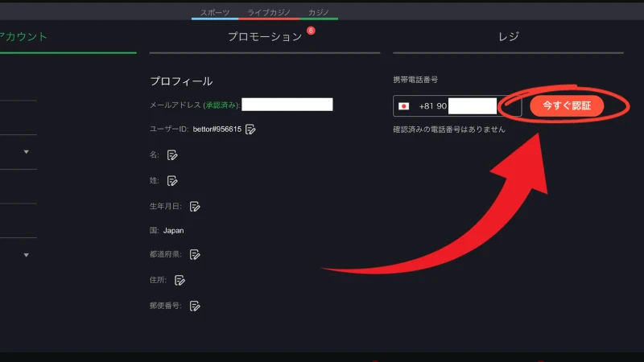Edit the 住所 address field
The height and width of the screenshot is (362, 644).
pos(180,280)
